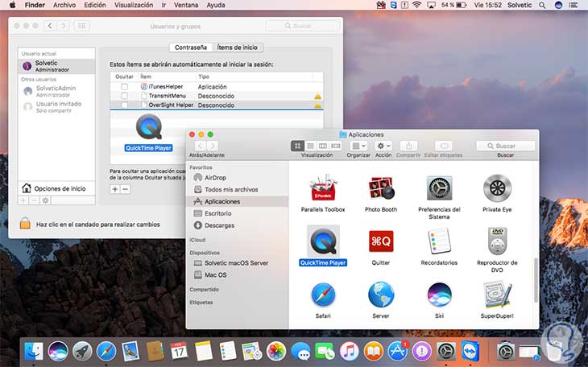Select the SuperDuper! app icon
This screenshot has height=367, width=588.
click(x=497, y=295)
